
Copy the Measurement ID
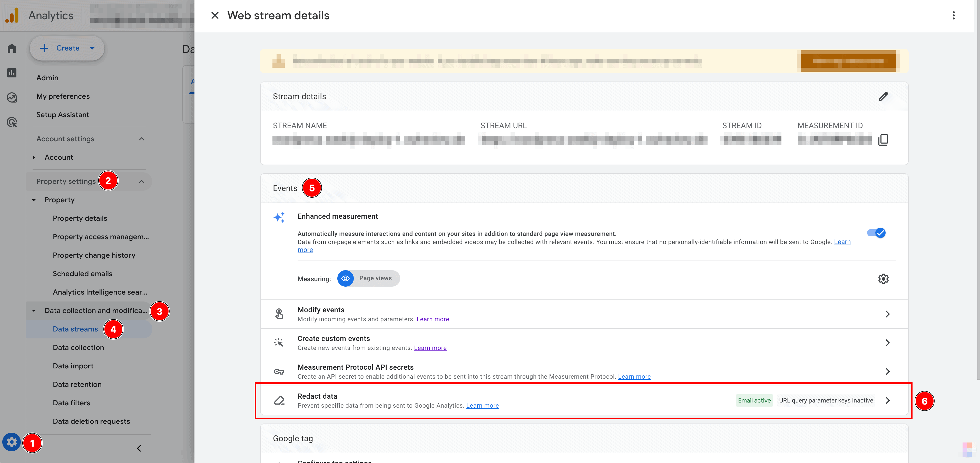point(883,140)
